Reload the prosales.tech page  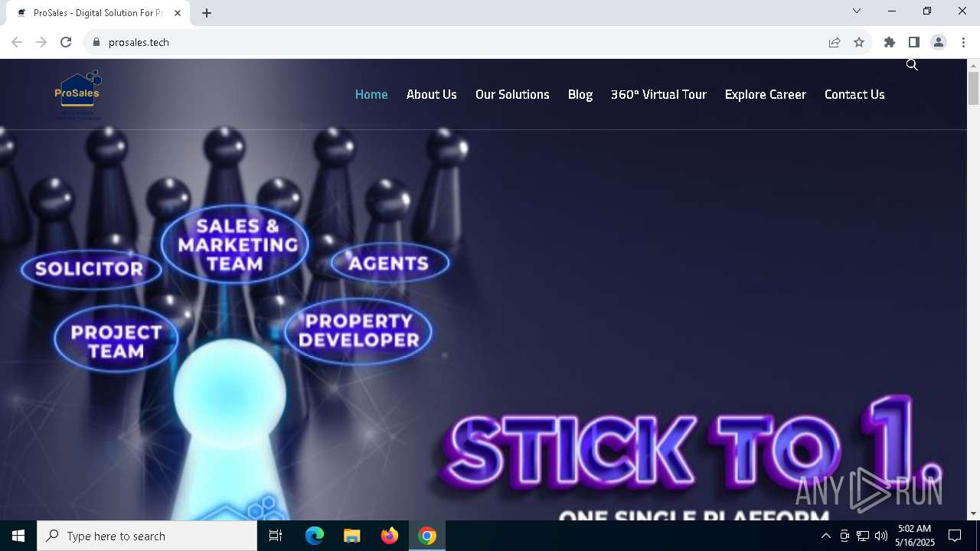click(x=66, y=42)
